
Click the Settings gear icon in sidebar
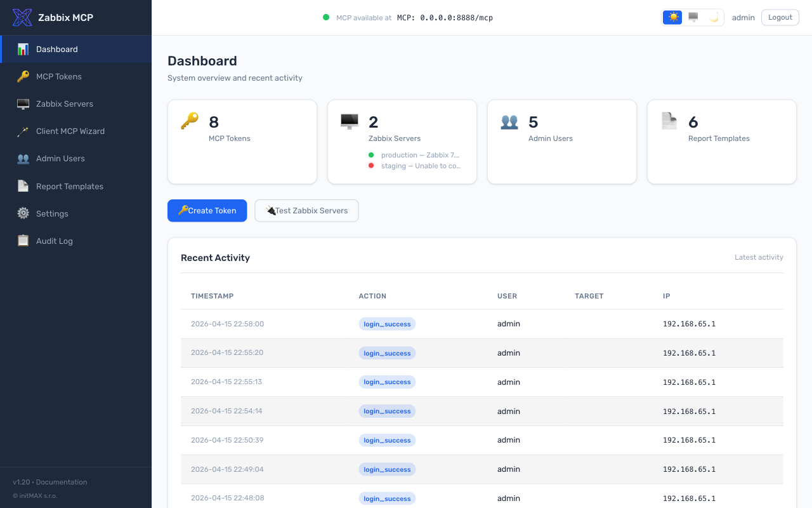tap(23, 213)
